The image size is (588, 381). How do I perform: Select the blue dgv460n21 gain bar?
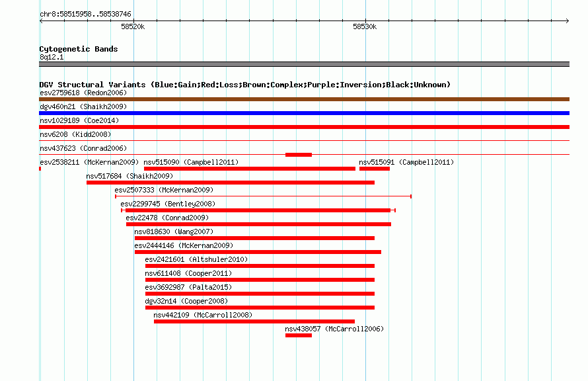(x=304, y=113)
